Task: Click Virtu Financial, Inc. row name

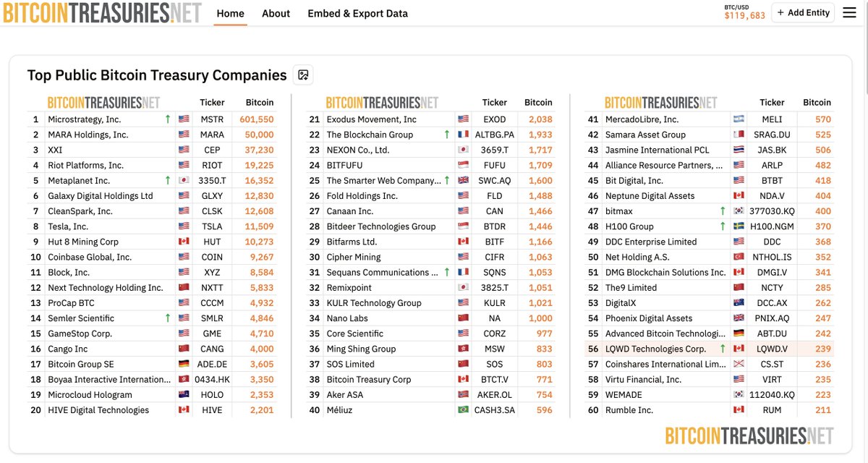Action: [x=644, y=379]
